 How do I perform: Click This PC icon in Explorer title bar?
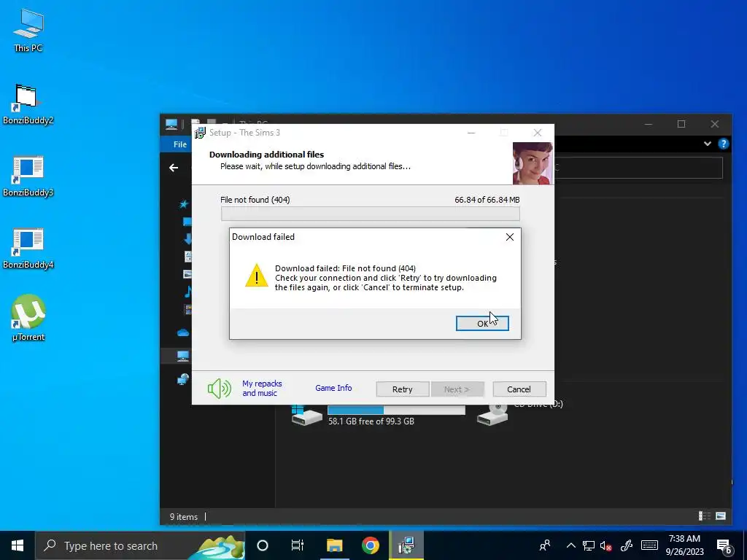pos(171,124)
